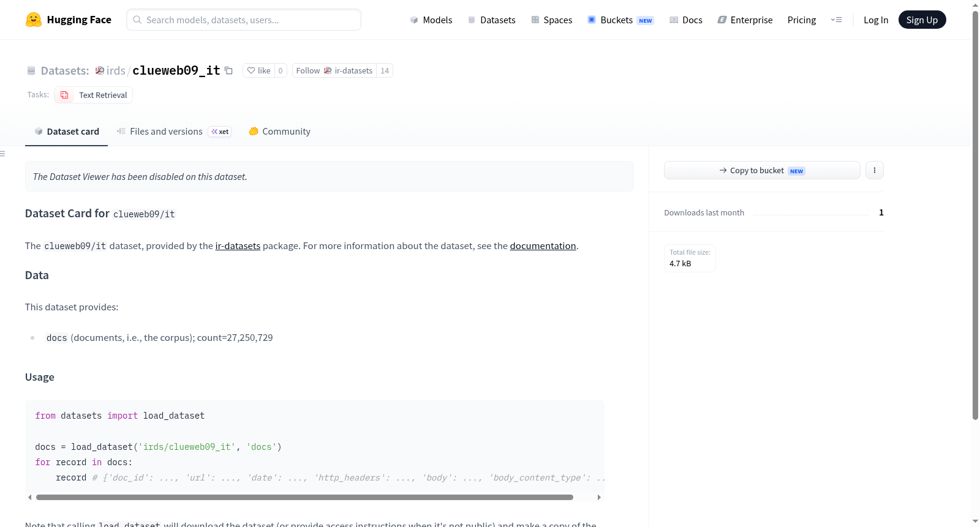The height and width of the screenshot is (527, 980).
Task: Switch to Files and versions tab
Action: (174, 132)
